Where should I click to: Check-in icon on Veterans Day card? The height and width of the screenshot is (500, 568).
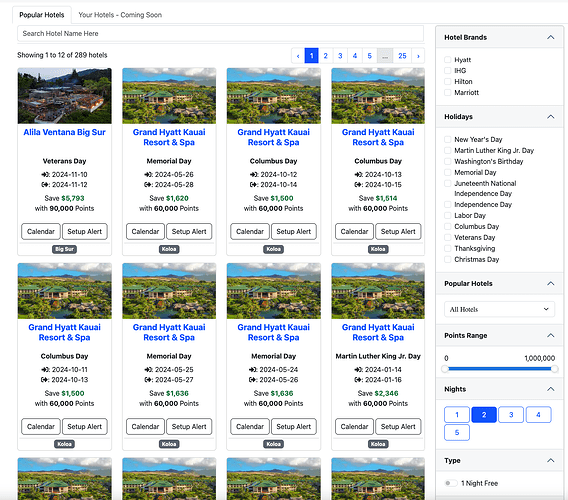click(x=45, y=175)
